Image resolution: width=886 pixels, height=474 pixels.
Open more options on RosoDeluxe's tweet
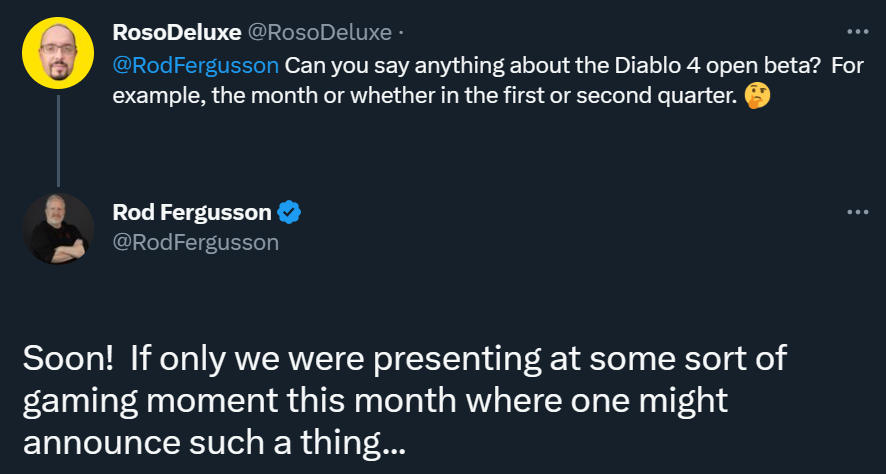coord(857,30)
